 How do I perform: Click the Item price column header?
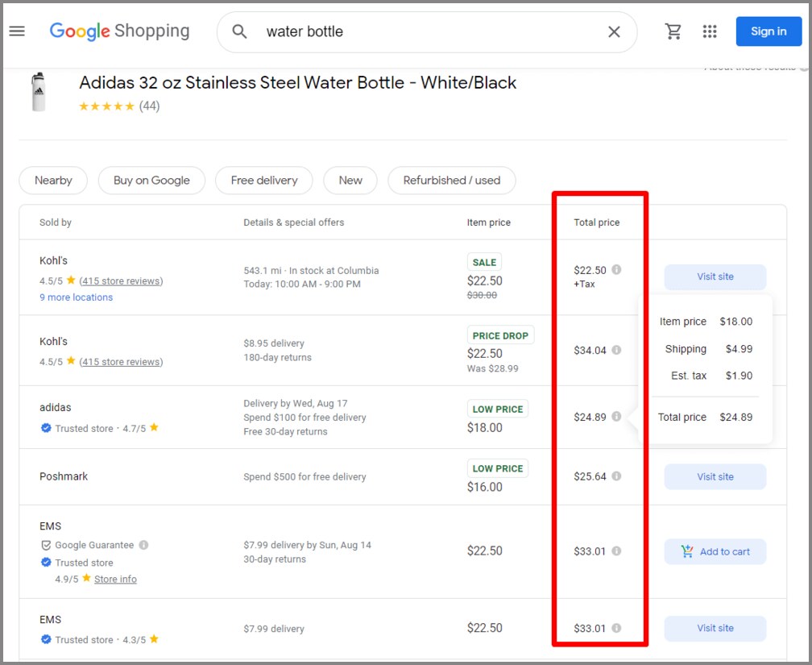pyautogui.click(x=488, y=222)
